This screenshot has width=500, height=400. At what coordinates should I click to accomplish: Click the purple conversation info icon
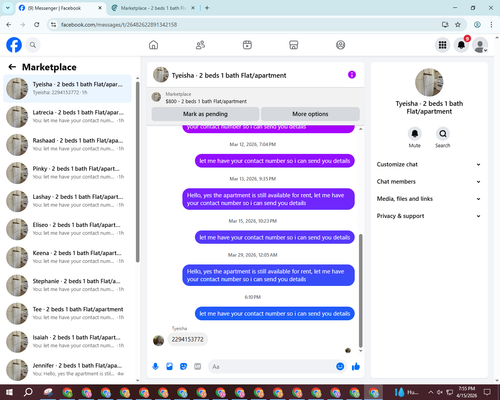pyautogui.click(x=352, y=75)
